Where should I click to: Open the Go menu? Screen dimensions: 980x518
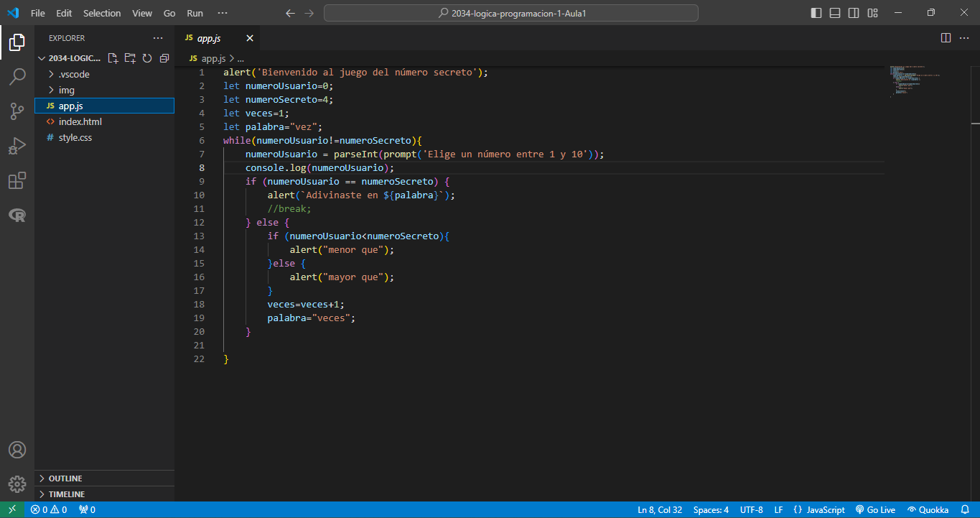point(169,13)
